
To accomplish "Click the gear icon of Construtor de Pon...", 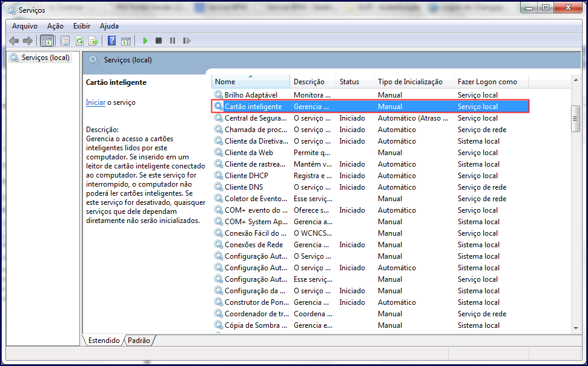I will coord(218,302).
